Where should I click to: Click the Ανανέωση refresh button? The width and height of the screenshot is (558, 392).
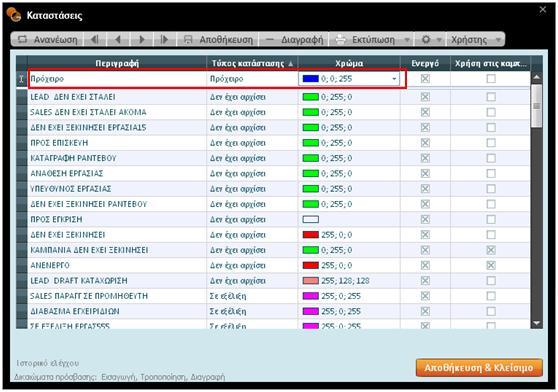click(47, 39)
